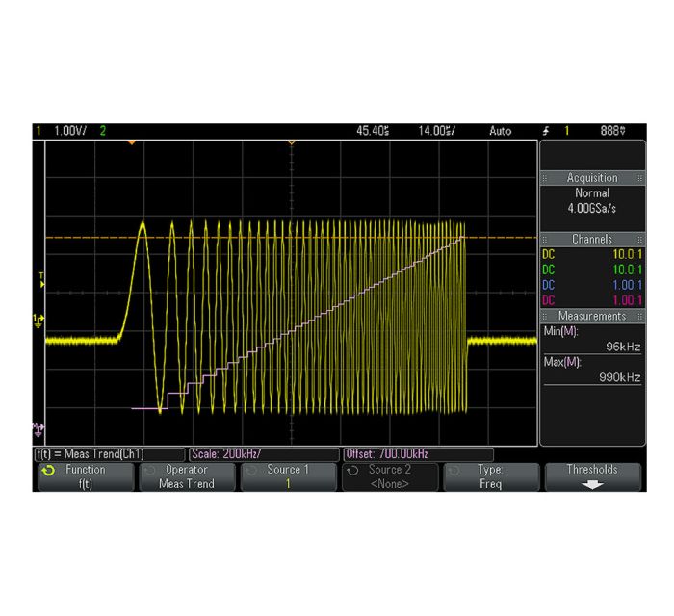
Task: Select the f(t) = Meas Trend(Ch1) label
Action: 110,454
